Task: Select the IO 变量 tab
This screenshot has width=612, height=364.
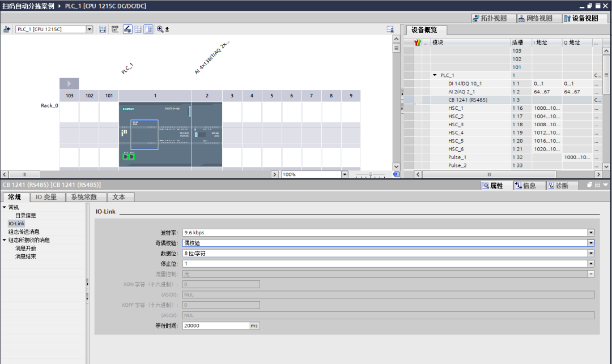Action: (46, 197)
